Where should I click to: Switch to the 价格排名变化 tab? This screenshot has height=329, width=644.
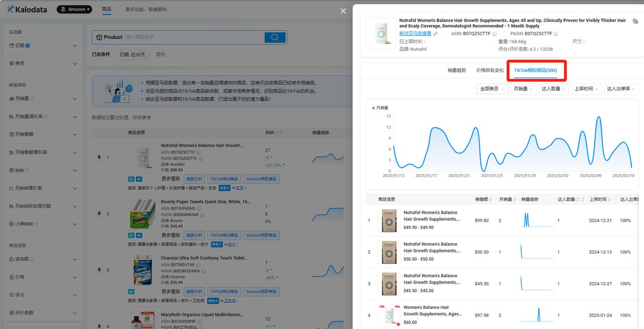tap(490, 70)
